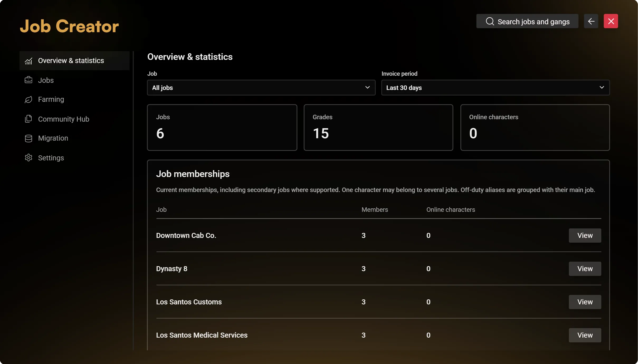Open the Settings section
This screenshot has height=364, width=638.
74,158
